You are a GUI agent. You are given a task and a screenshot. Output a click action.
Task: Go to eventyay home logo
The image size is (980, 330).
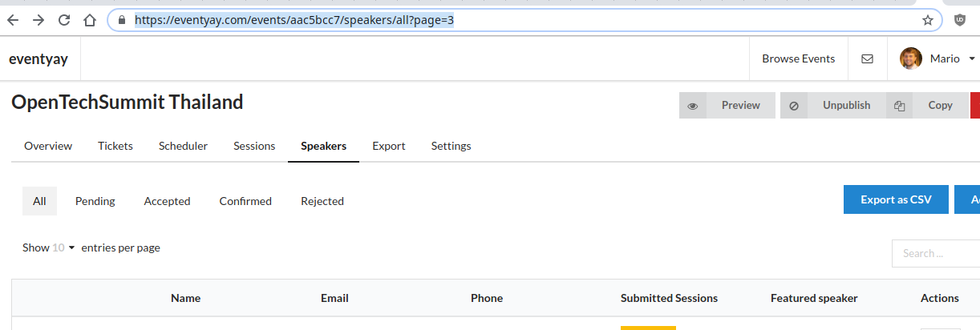38,58
